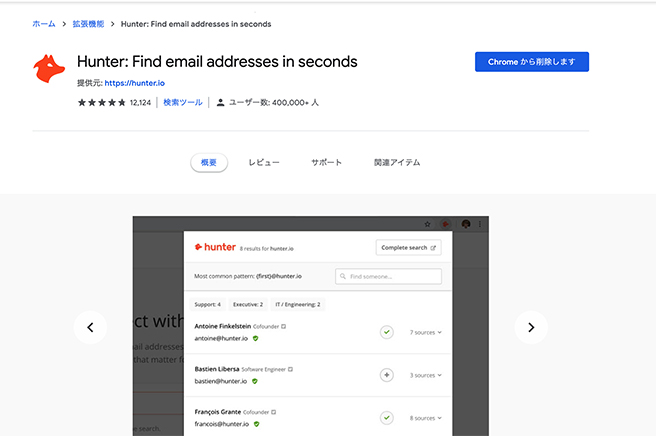
Task: Click the 8 results for hunter.io text
Action: pyautogui.click(x=266, y=249)
